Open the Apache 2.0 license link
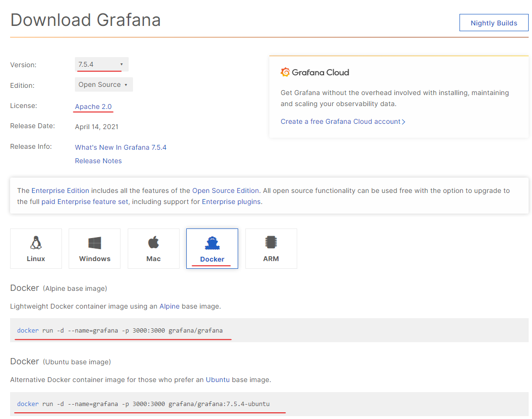This screenshot has width=532, height=419. pyautogui.click(x=93, y=107)
